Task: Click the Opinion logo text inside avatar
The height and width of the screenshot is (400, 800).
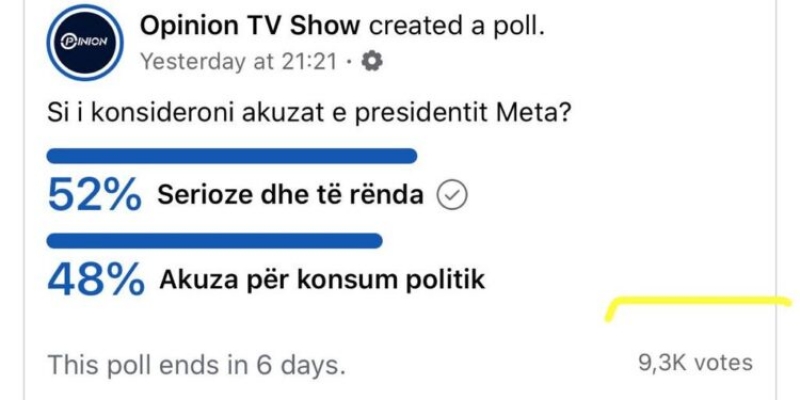Action: pos(85,42)
